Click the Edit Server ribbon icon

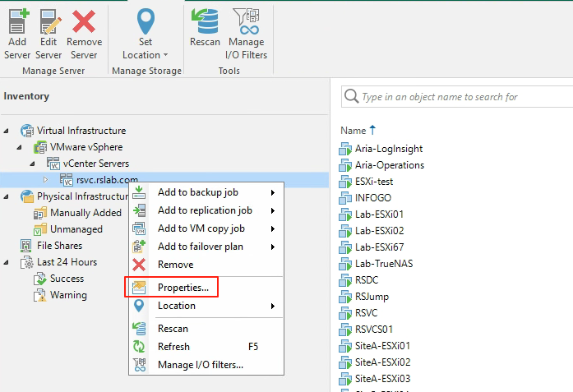(49, 21)
